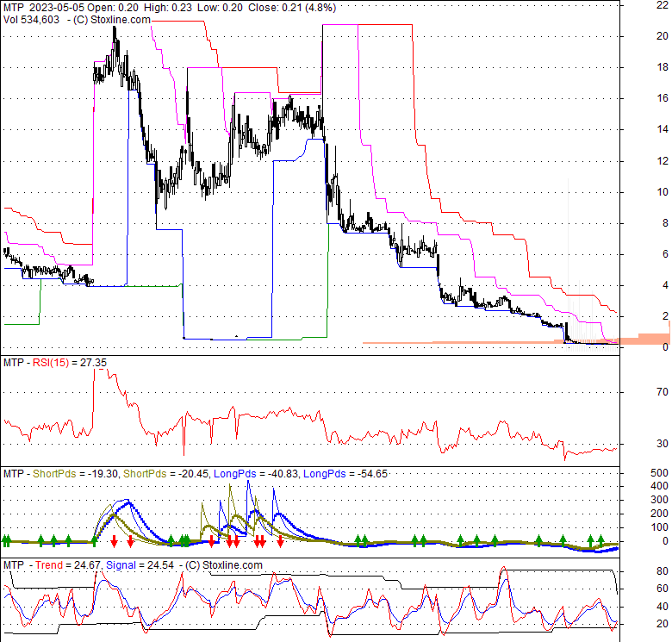Click the Low: 0.20 value in the header
The height and width of the screenshot is (642, 672).
point(220,8)
